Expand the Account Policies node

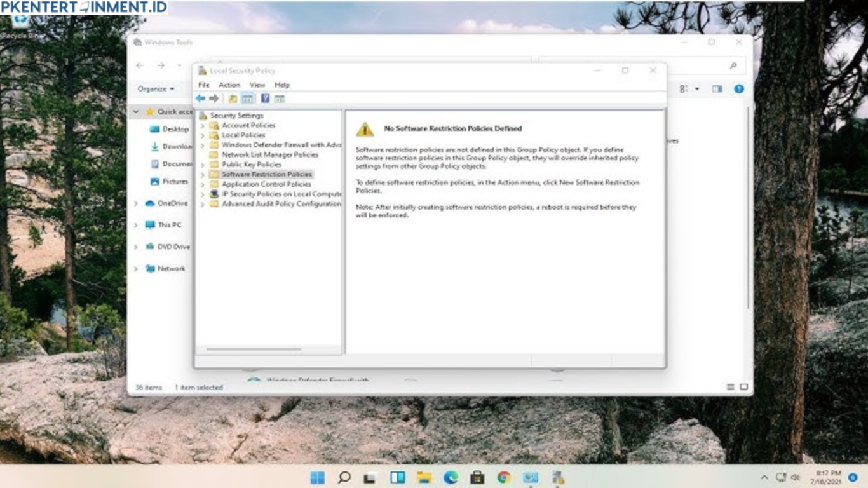click(203, 125)
